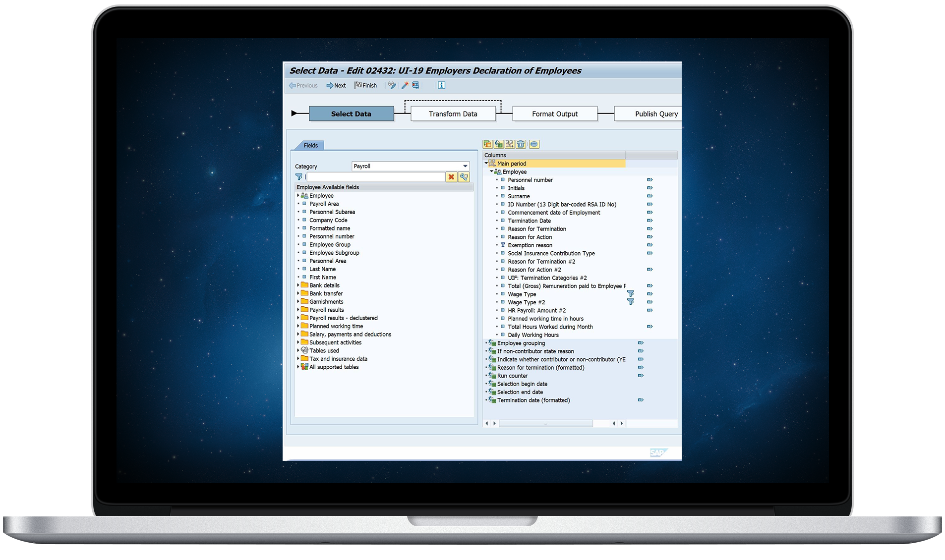Viewport: 945px width, 560px height.
Task: Click the third Columns toolbar icon
Action: pyautogui.click(x=509, y=144)
